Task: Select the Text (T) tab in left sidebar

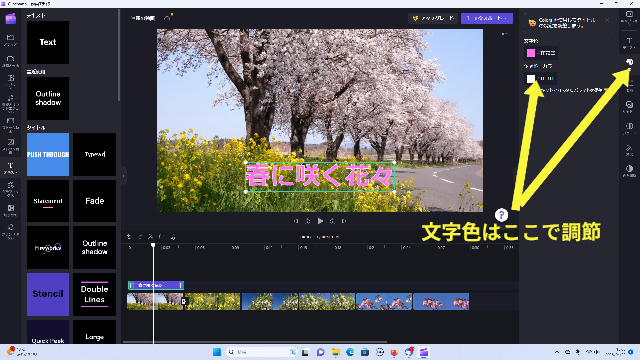Action: pos(10,167)
